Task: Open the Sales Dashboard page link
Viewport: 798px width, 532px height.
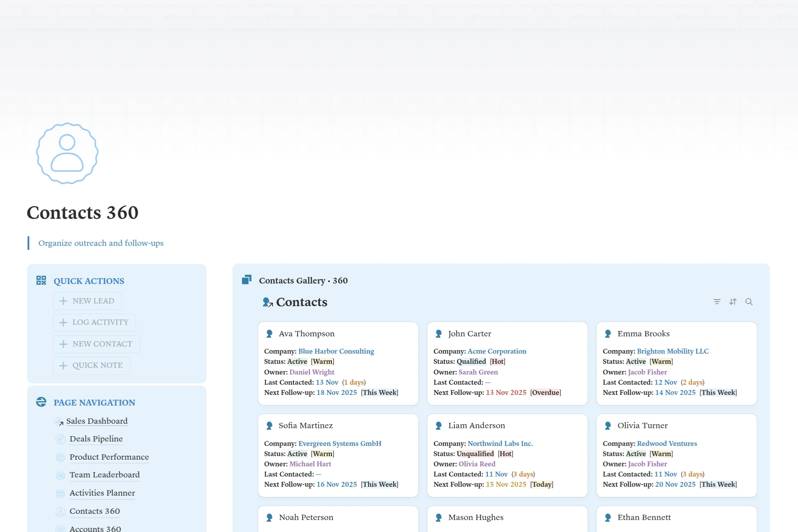Action: click(x=96, y=421)
